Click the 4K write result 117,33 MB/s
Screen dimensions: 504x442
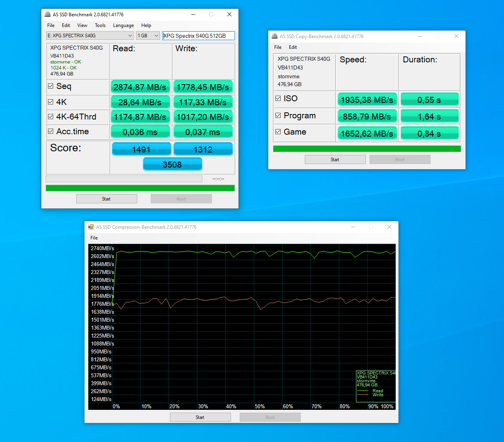point(203,102)
